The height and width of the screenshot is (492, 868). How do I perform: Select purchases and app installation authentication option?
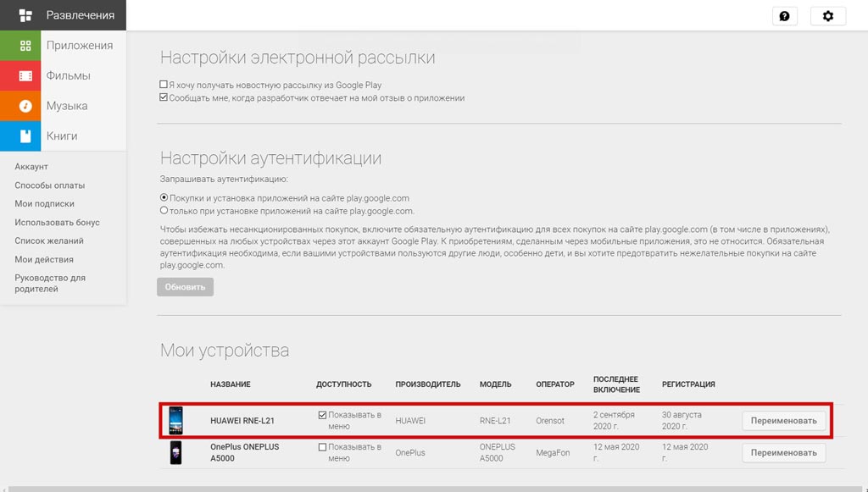point(164,197)
